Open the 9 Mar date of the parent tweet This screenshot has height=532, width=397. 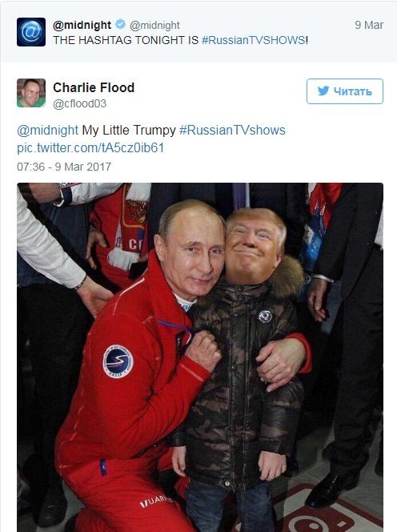click(x=369, y=25)
